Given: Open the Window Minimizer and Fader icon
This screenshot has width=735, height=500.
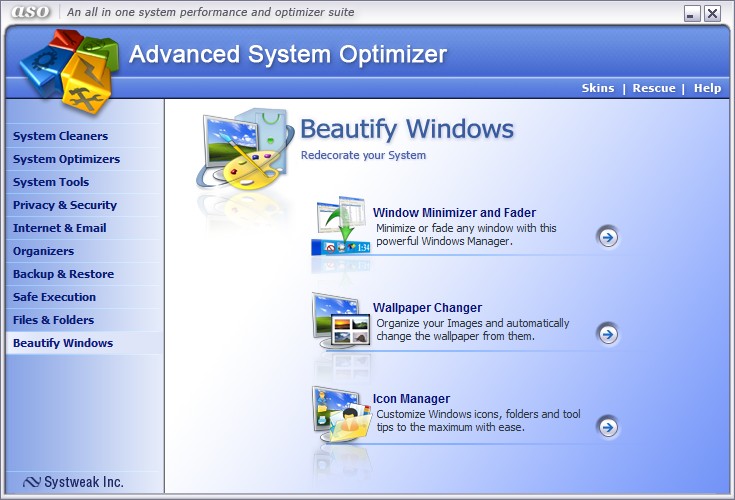Looking at the screenshot, I should click(341, 225).
